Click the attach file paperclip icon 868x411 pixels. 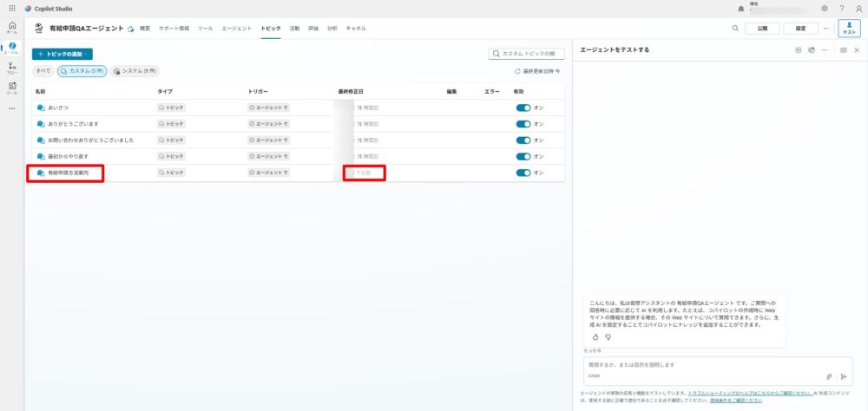(829, 376)
